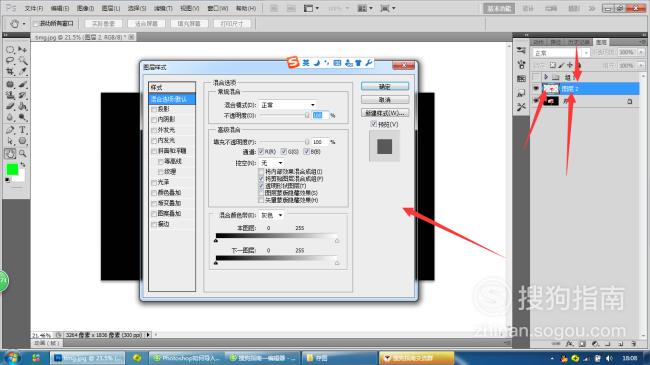
Task: Select the Path Selection arrow tool
Action: 10,141
